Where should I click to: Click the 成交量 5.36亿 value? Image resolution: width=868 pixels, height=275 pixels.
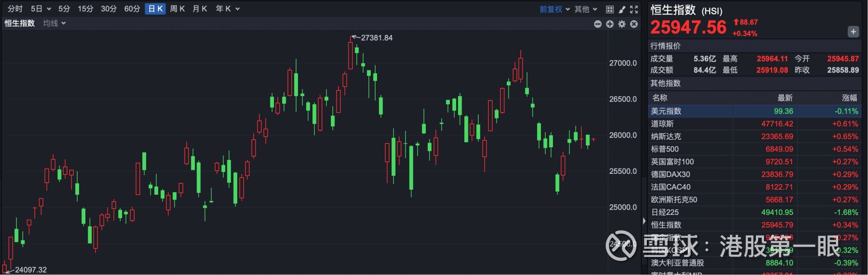tap(705, 59)
